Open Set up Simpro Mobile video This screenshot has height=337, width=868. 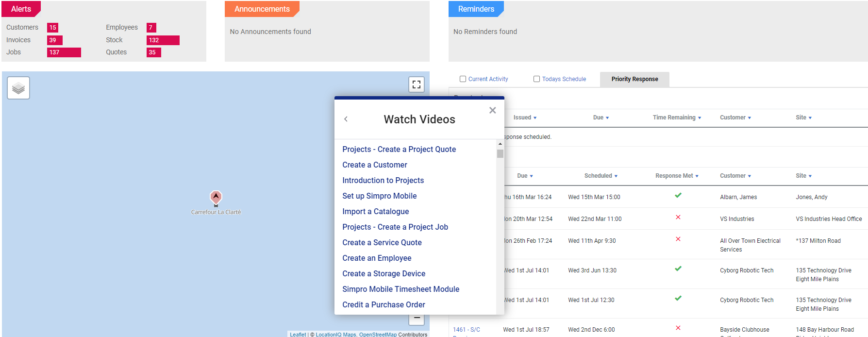(x=380, y=196)
